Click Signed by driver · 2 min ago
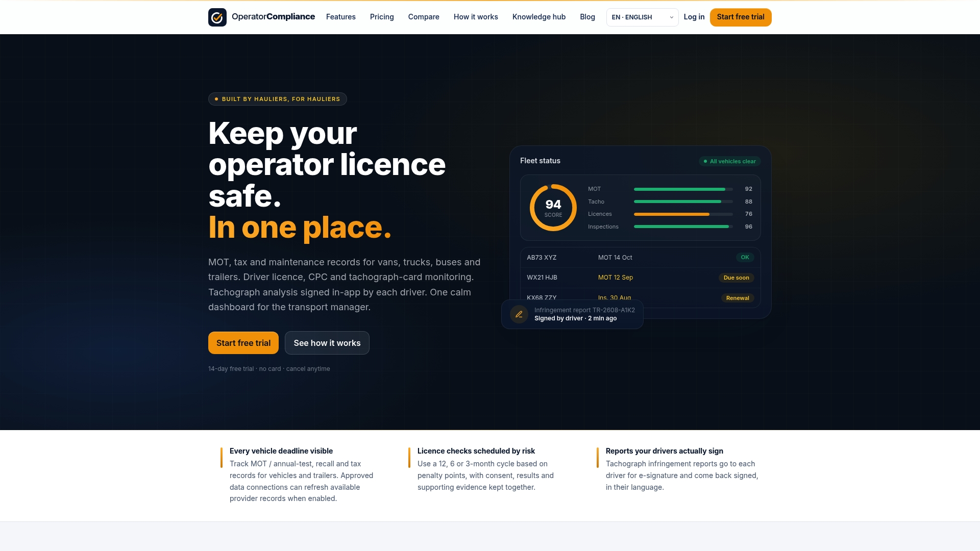This screenshot has height=551, width=980. click(575, 318)
